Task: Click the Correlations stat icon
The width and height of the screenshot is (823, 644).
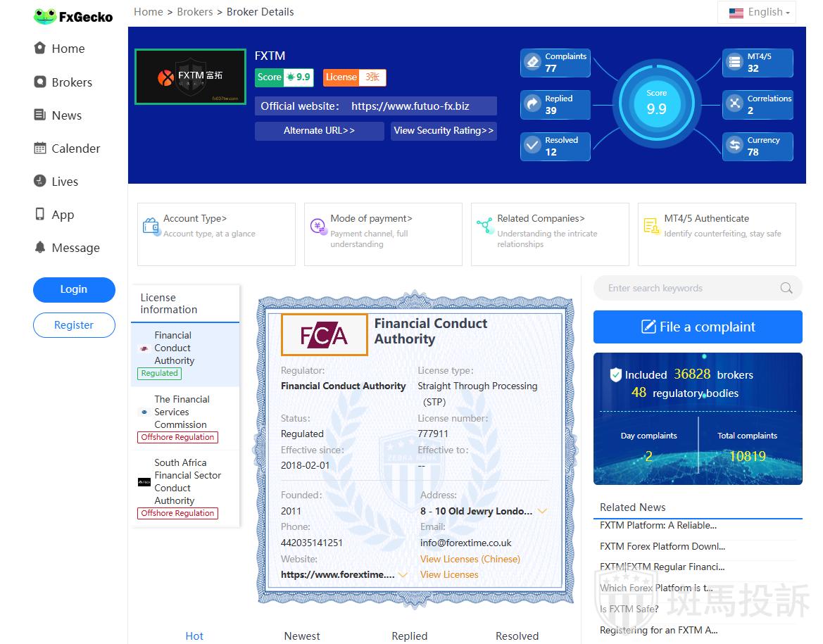Action: pos(735,104)
